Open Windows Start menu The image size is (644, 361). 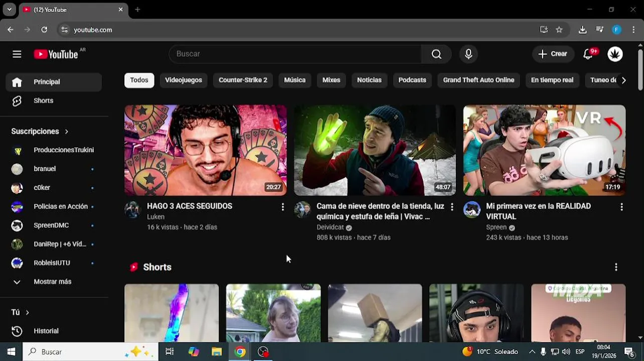click(11, 351)
